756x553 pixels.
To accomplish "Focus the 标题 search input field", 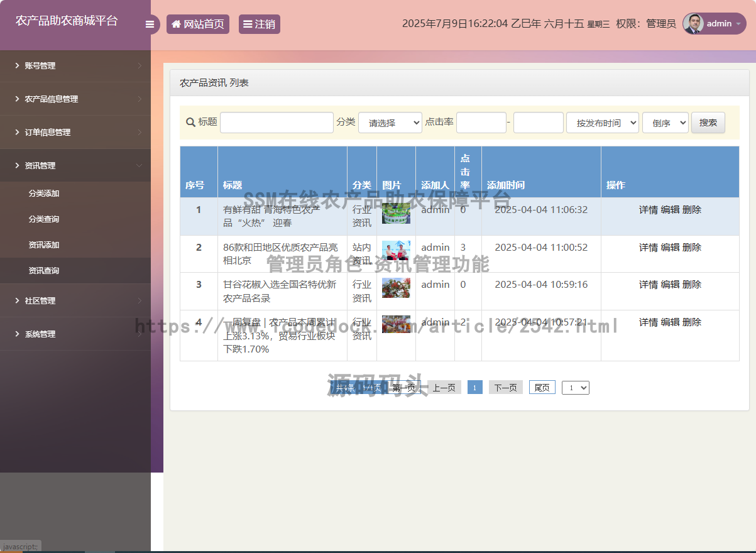I will pyautogui.click(x=277, y=123).
